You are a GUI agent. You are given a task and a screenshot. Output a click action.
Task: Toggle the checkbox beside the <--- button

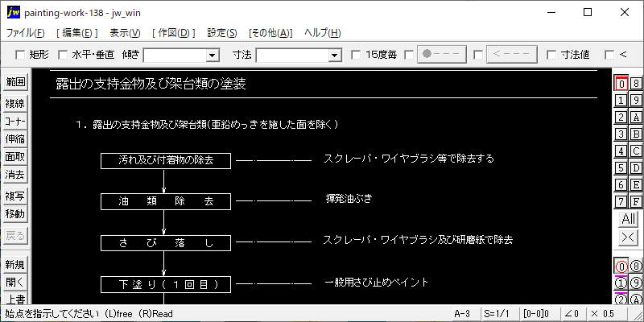(478, 55)
